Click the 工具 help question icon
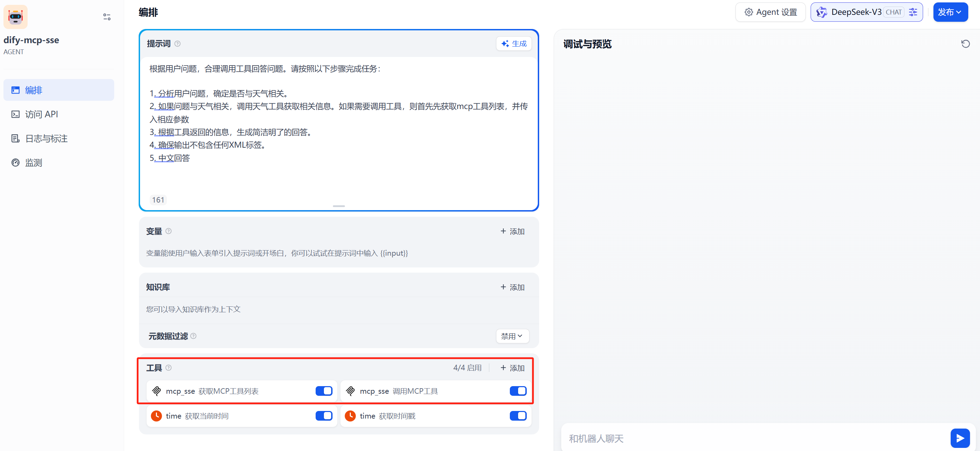 (x=169, y=367)
